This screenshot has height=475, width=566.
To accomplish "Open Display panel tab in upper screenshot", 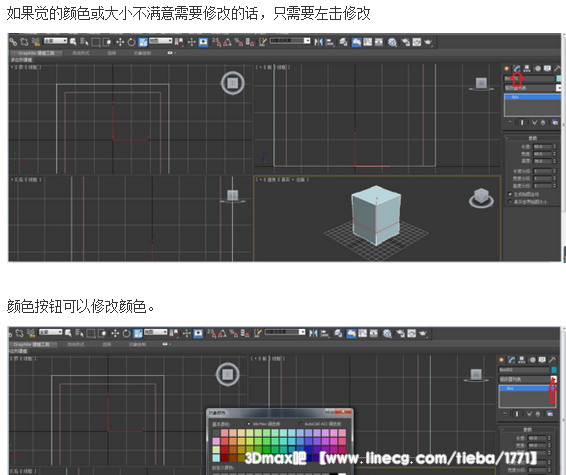I will pos(548,69).
